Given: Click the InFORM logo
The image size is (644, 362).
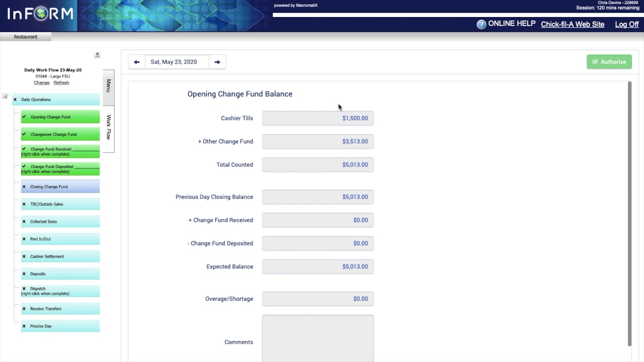Looking at the screenshot, I should (x=40, y=14).
